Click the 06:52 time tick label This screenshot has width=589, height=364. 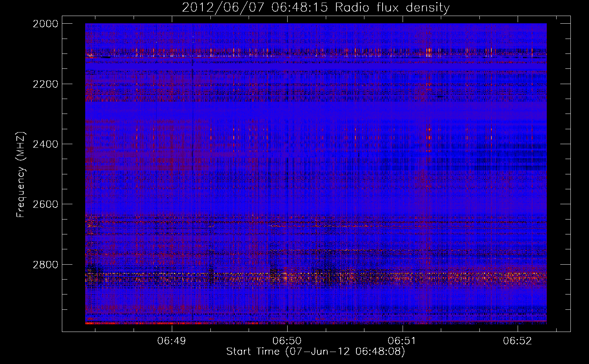[x=518, y=341]
